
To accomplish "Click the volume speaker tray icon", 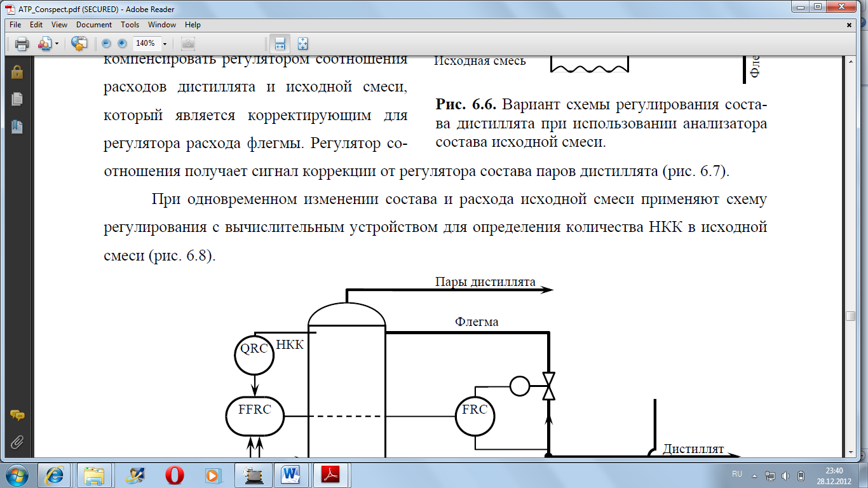I will coord(786,475).
